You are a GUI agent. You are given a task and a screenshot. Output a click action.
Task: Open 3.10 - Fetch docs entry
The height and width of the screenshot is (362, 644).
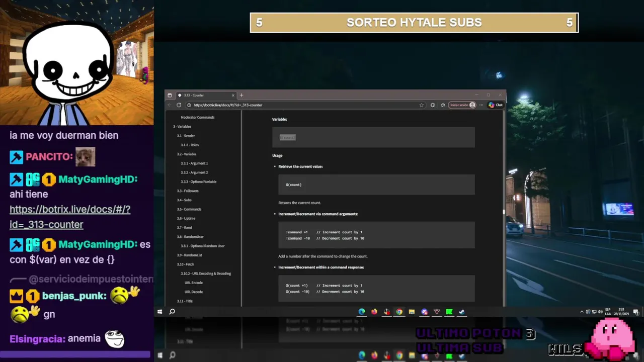click(x=185, y=264)
